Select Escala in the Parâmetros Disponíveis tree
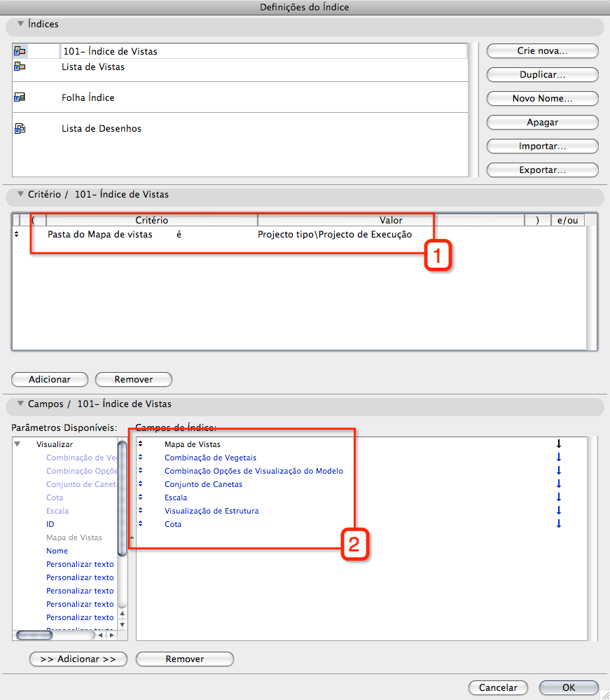610x700 pixels. coord(57,511)
